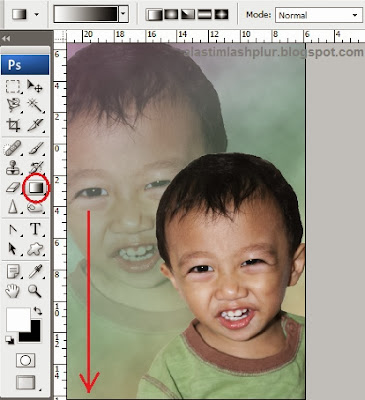The height and width of the screenshot is (400, 365).
Task: Click the horizontal ruler above canvas
Action: [216, 37]
